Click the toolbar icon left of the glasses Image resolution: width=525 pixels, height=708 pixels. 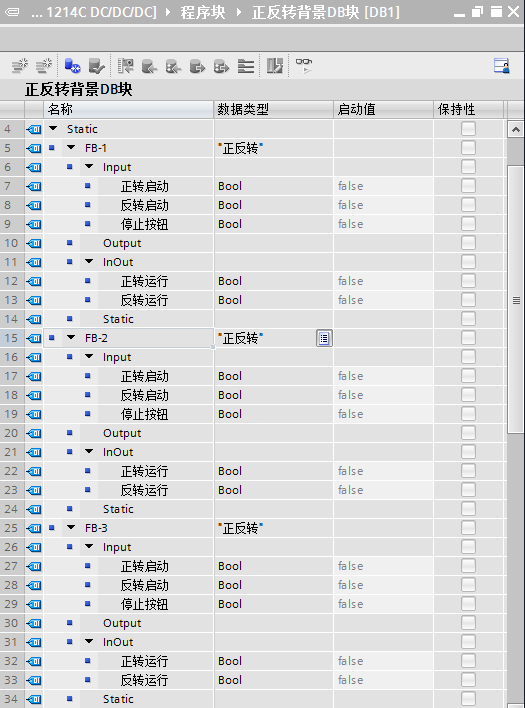[274, 66]
